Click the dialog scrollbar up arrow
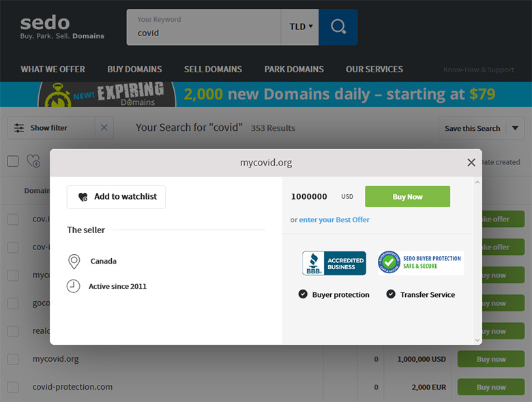 pyautogui.click(x=477, y=183)
